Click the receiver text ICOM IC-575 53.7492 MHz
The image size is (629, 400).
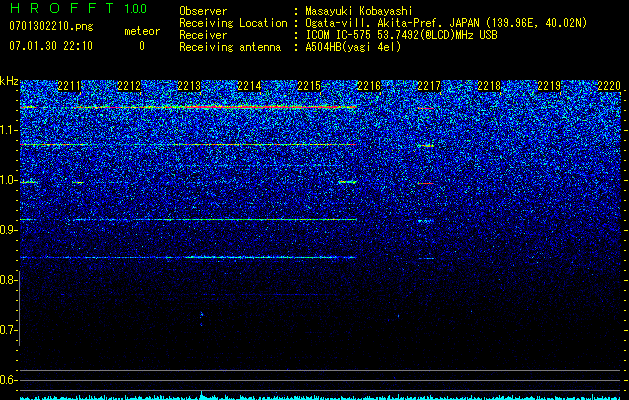(x=401, y=35)
